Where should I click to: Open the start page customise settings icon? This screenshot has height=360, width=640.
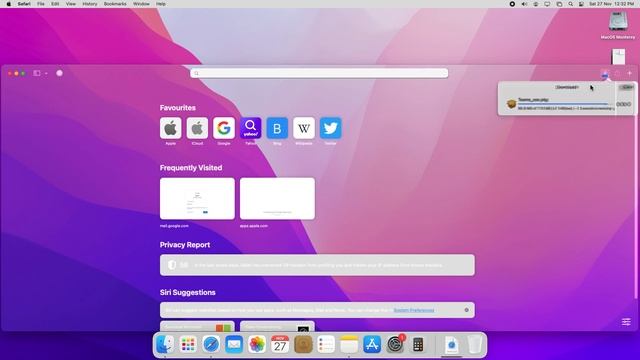626,322
